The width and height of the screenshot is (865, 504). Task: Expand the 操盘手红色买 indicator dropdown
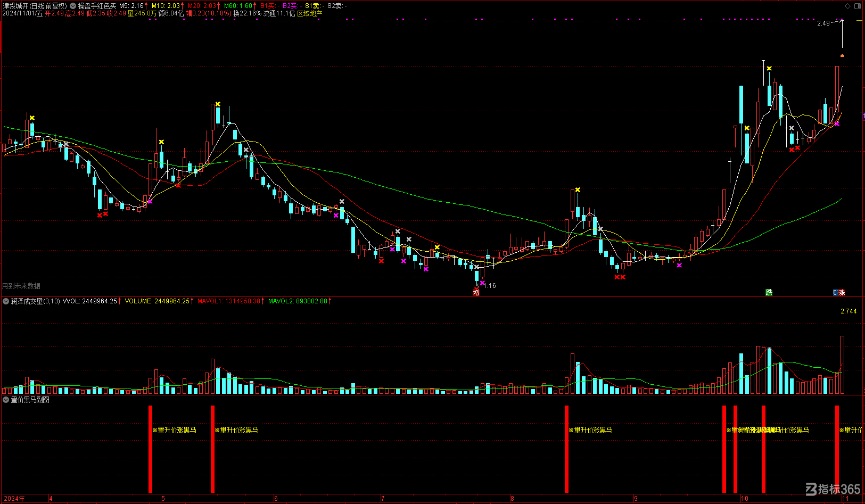click(x=73, y=6)
